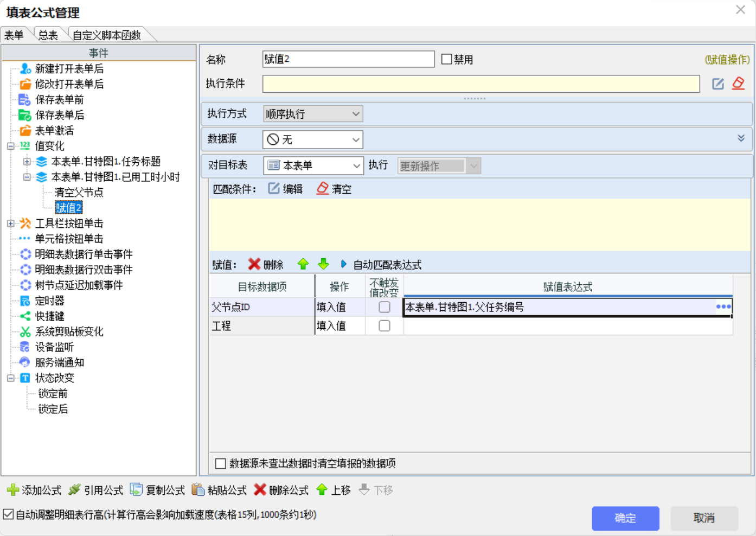This screenshot has height=536, width=756.
Task: Switch to the 总表 tab
Action: point(48,35)
